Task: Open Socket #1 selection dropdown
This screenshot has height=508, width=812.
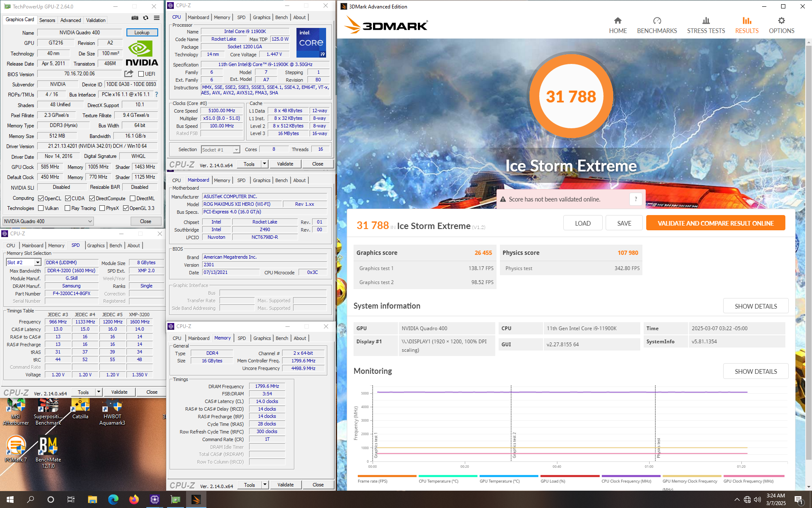Action: click(x=220, y=149)
